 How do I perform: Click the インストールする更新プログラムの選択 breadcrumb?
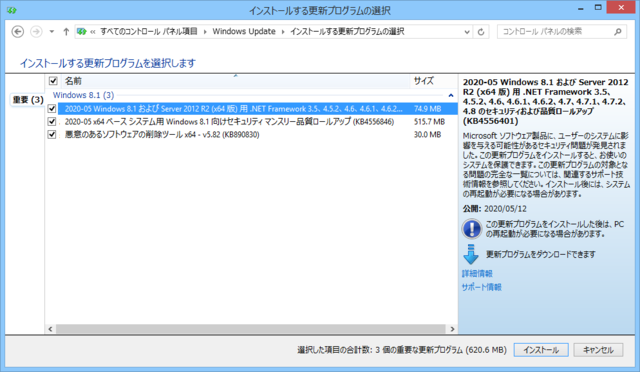(x=347, y=31)
